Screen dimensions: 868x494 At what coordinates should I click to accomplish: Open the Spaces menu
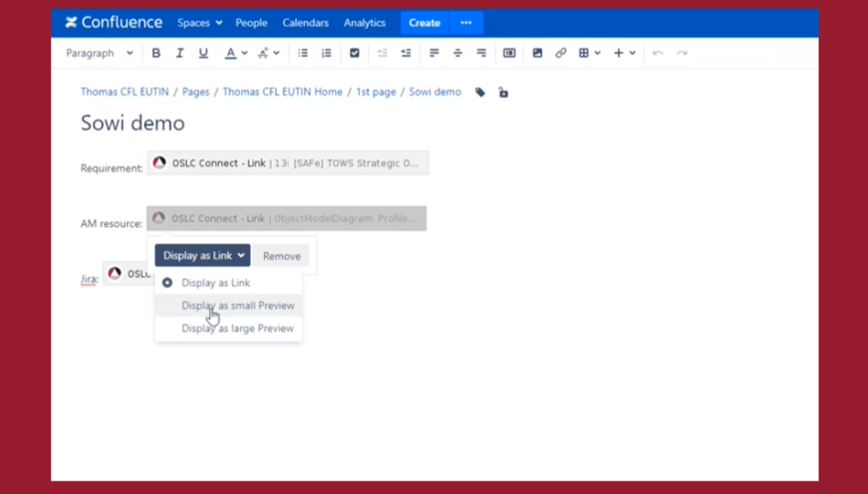point(200,23)
